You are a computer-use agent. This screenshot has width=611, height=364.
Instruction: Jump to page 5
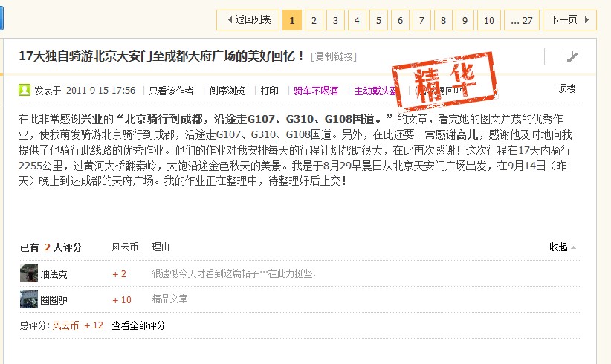(378, 20)
